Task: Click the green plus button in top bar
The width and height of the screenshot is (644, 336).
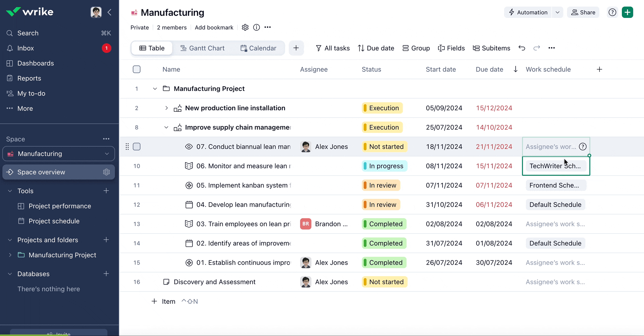Action: tap(627, 12)
